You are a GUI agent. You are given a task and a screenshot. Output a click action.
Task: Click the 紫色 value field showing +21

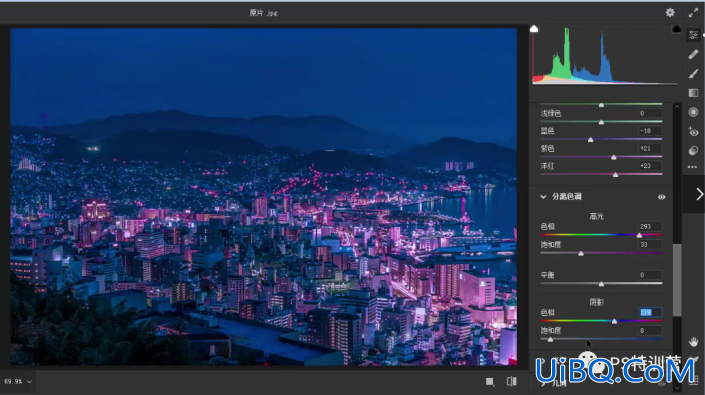pos(650,148)
